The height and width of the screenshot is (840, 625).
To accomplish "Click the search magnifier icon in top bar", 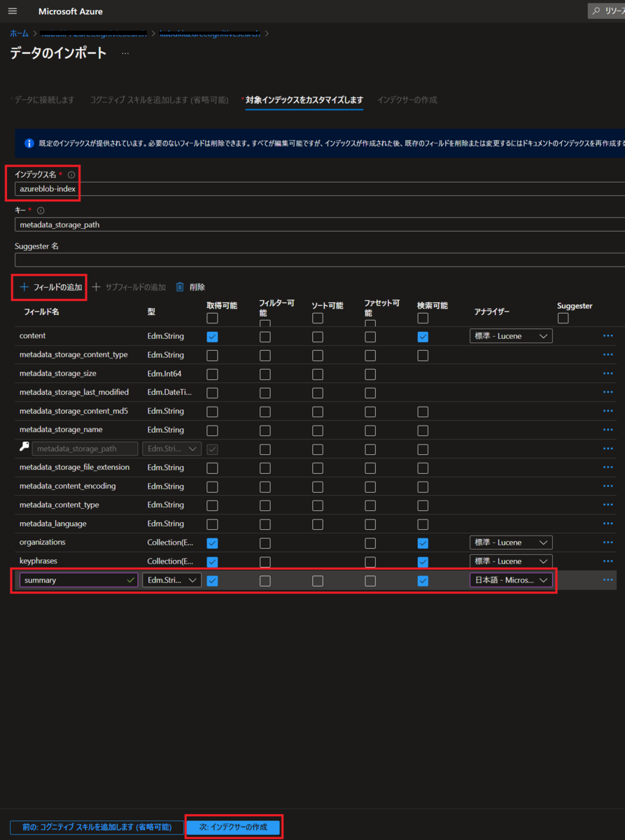I will point(596,11).
